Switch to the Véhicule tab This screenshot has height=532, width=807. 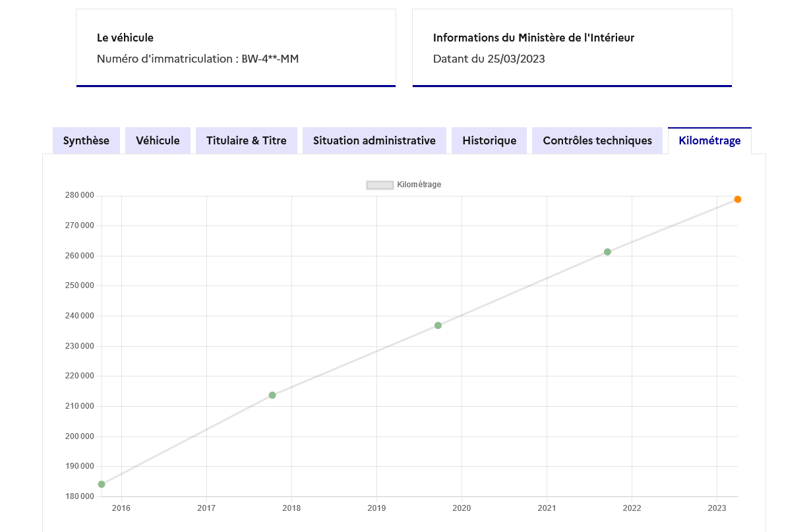tap(158, 140)
